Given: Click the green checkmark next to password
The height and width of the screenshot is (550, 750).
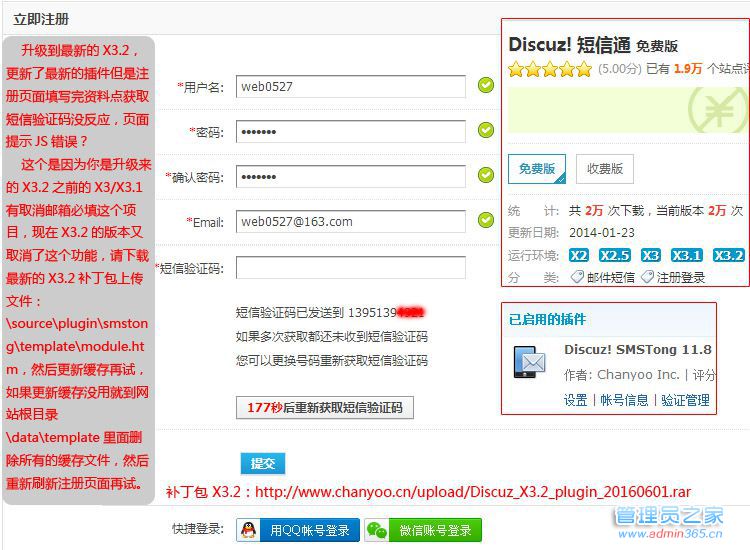Looking at the screenshot, I should click(486, 130).
